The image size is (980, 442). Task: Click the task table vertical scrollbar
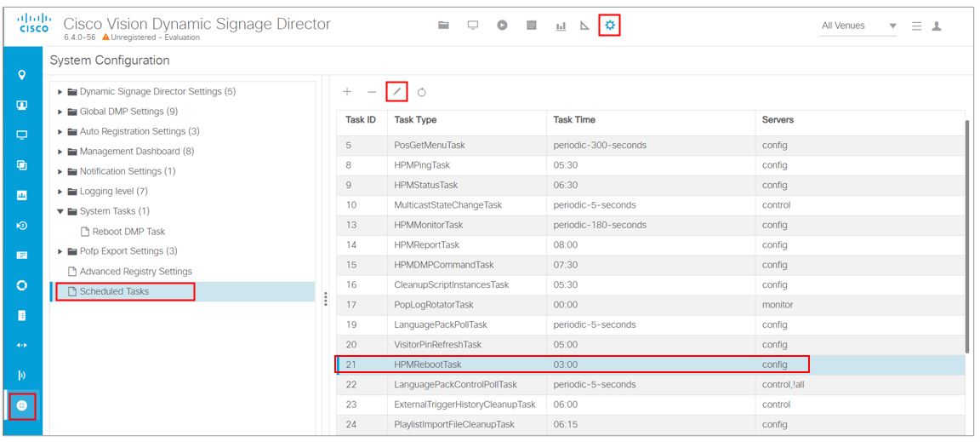pos(968,238)
